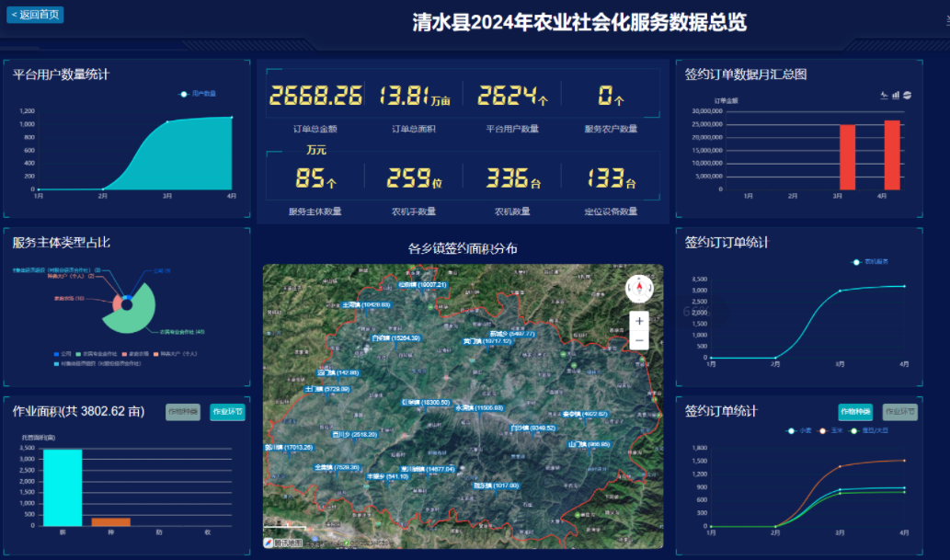Restore the monthly summary chart view
950x560 pixels.
coord(907,94)
